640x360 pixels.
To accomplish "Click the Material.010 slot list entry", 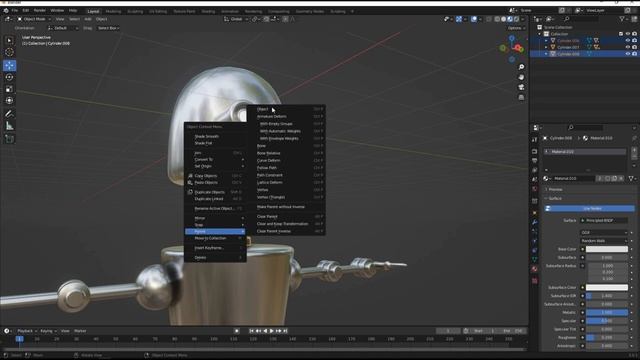I will coord(585,152).
